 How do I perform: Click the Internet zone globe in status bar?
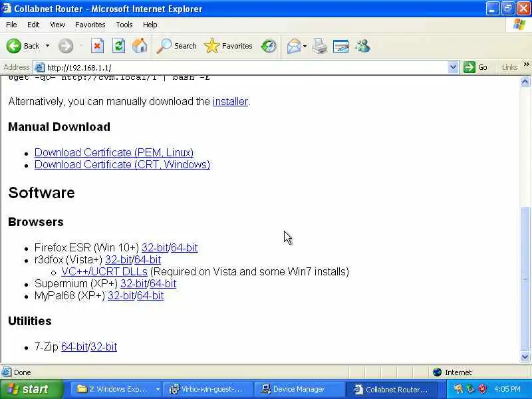437,372
